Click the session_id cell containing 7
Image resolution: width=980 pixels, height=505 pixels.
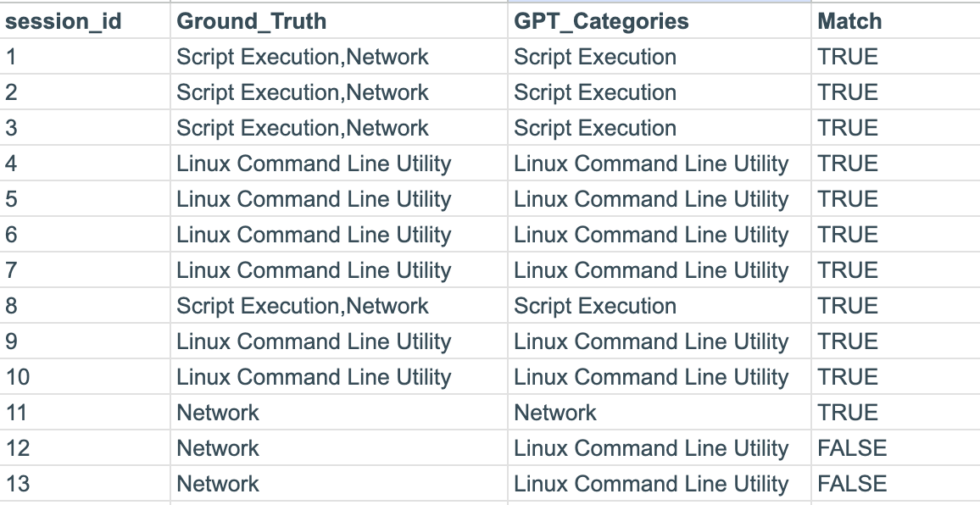pyautogui.click(x=11, y=270)
